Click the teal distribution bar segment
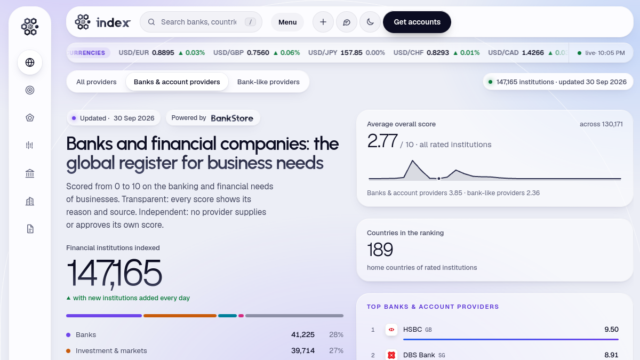Viewport: 640px width, 360px height. click(227, 316)
